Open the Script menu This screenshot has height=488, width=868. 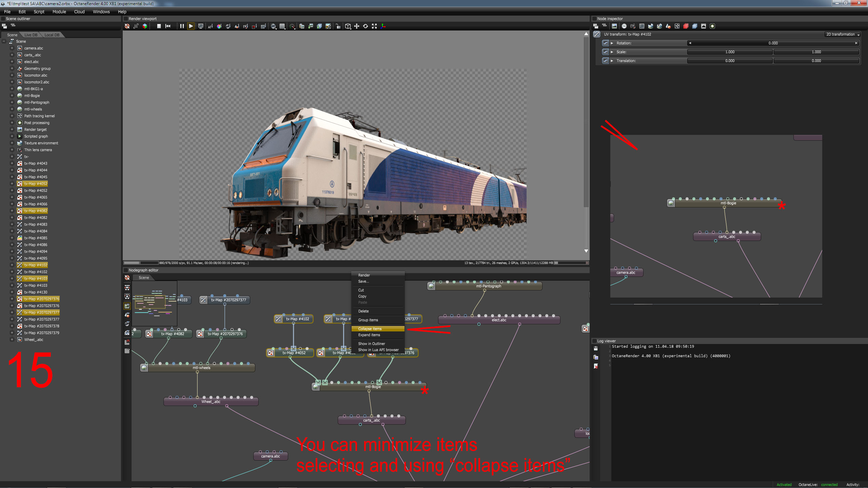point(39,12)
